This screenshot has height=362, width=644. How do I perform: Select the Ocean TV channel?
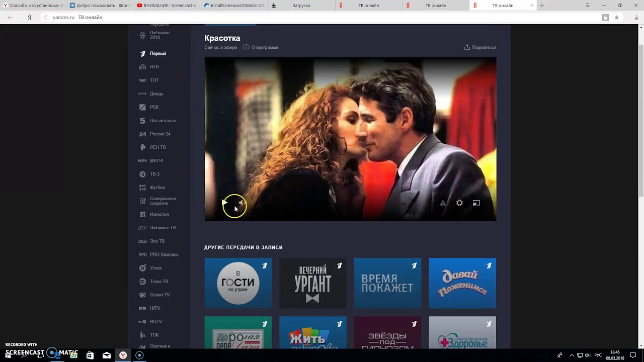click(x=154, y=295)
